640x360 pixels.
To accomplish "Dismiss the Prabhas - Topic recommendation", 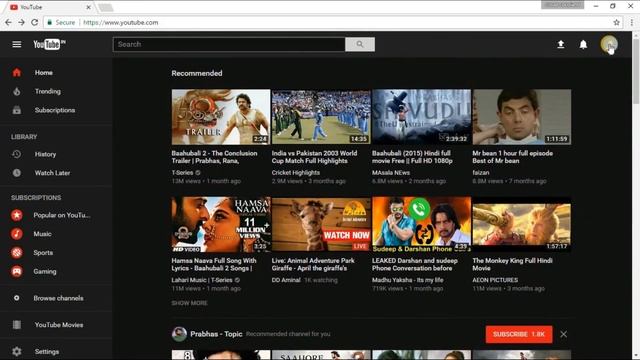I will (564, 334).
